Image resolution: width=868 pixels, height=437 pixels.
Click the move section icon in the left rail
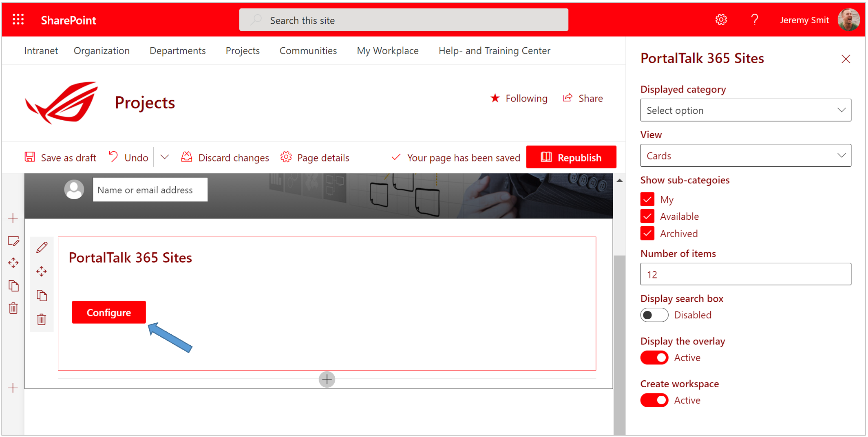(x=13, y=263)
